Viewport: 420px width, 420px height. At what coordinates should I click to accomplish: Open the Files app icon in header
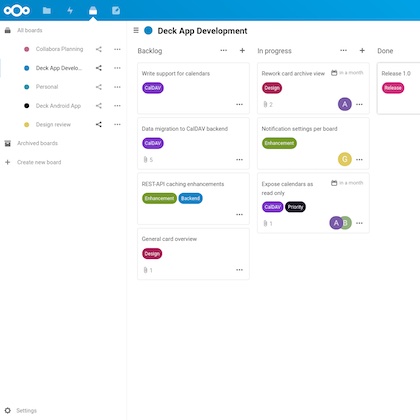point(47,11)
